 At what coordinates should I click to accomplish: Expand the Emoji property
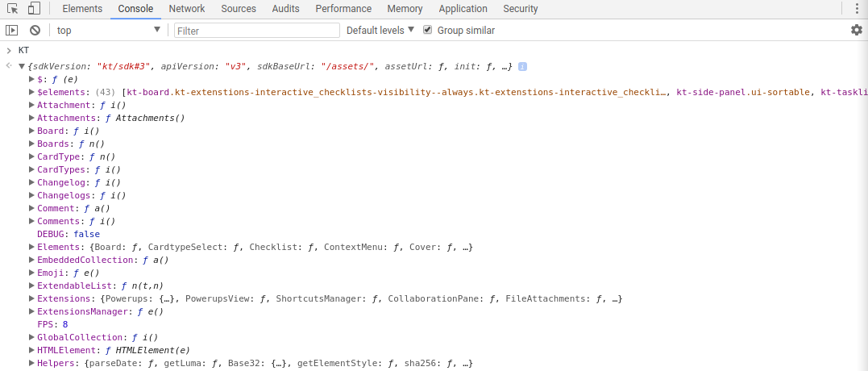coord(32,273)
